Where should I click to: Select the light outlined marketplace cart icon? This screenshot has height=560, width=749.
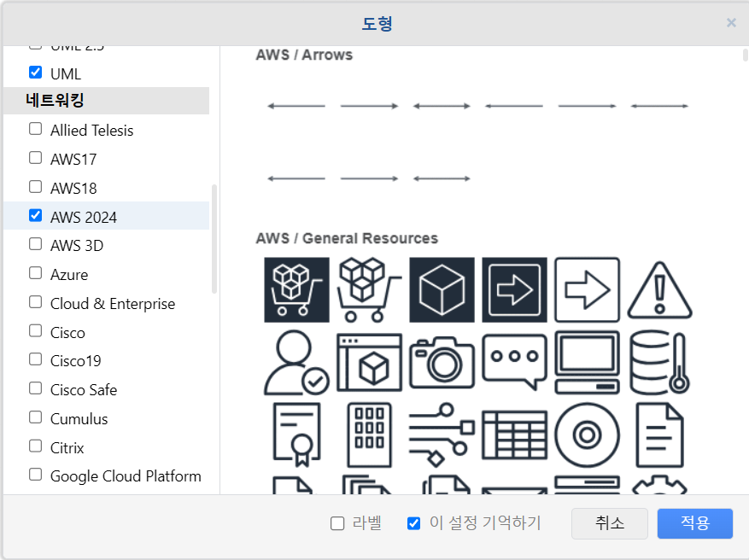(x=369, y=289)
